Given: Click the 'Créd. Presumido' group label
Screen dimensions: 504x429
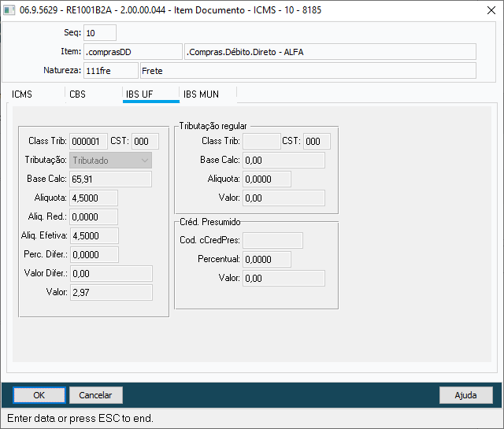Looking at the screenshot, I should [210, 222].
